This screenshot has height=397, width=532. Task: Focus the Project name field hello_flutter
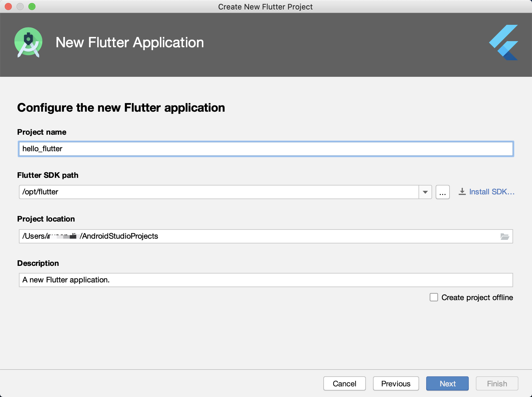266,149
